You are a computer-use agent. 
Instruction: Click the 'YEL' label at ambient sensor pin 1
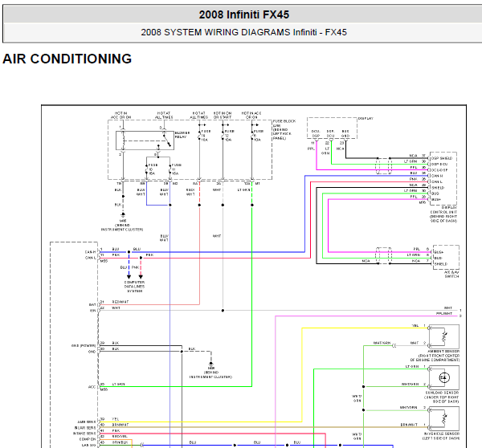coord(415,325)
